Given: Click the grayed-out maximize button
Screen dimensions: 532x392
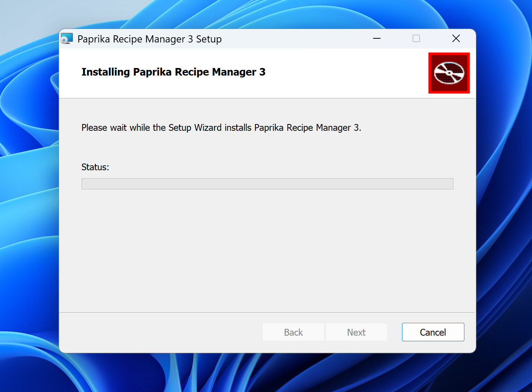Looking at the screenshot, I should click(416, 39).
